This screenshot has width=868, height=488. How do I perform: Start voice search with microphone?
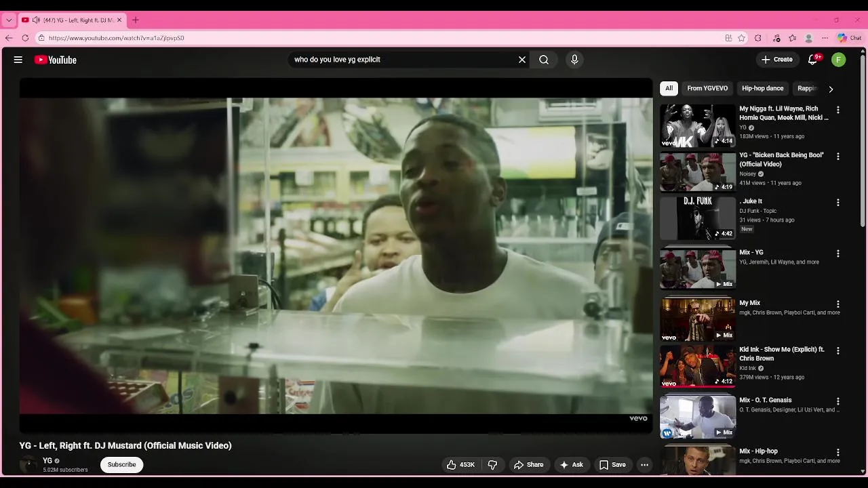click(x=574, y=60)
